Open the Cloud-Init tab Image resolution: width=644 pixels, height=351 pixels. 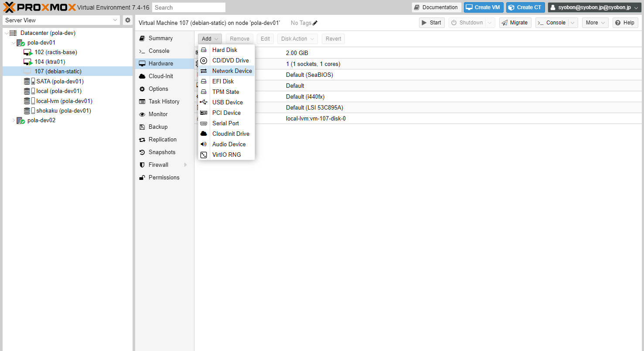160,76
